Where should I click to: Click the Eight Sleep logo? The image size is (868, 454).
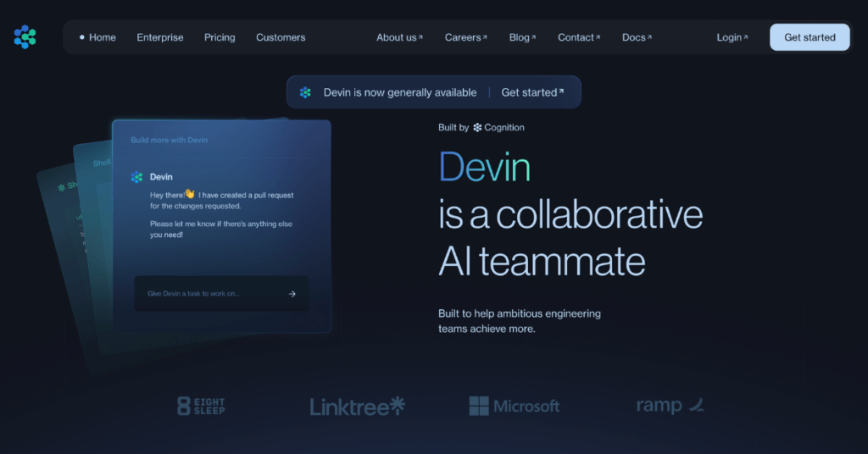click(x=201, y=406)
